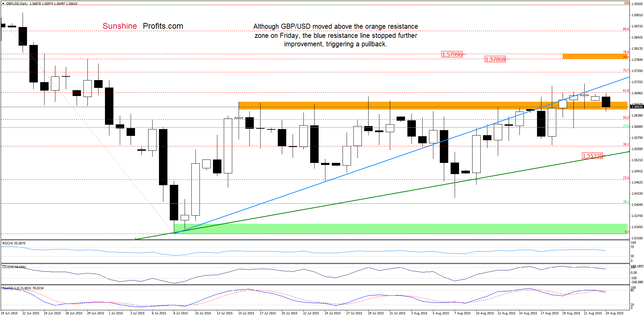Select the green support zone rectangle
644x316 pixels.
tap(401, 229)
